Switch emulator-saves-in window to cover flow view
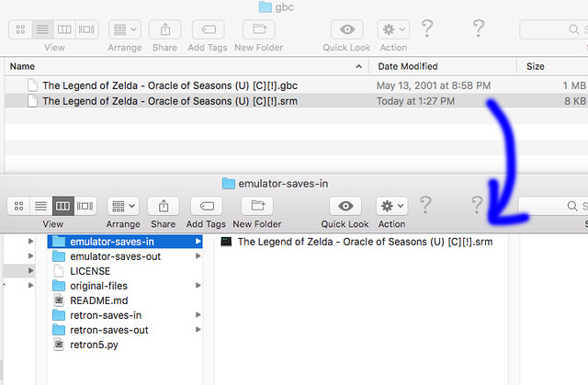The width and height of the screenshot is (588, 385). (85, 206)
